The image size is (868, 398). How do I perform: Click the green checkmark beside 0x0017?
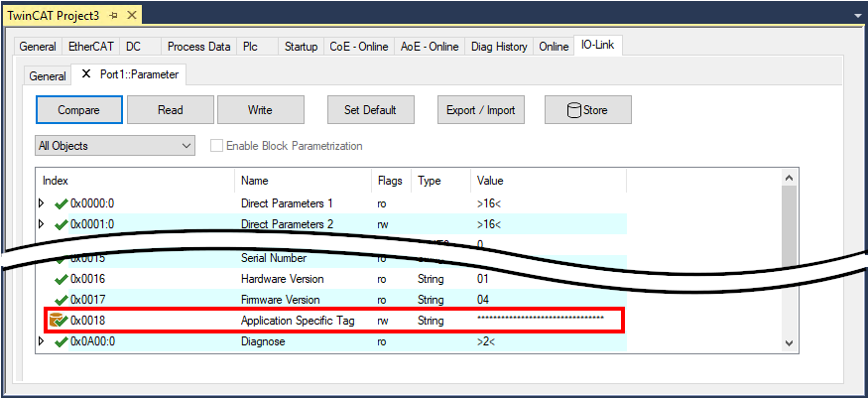coord(61,300)
